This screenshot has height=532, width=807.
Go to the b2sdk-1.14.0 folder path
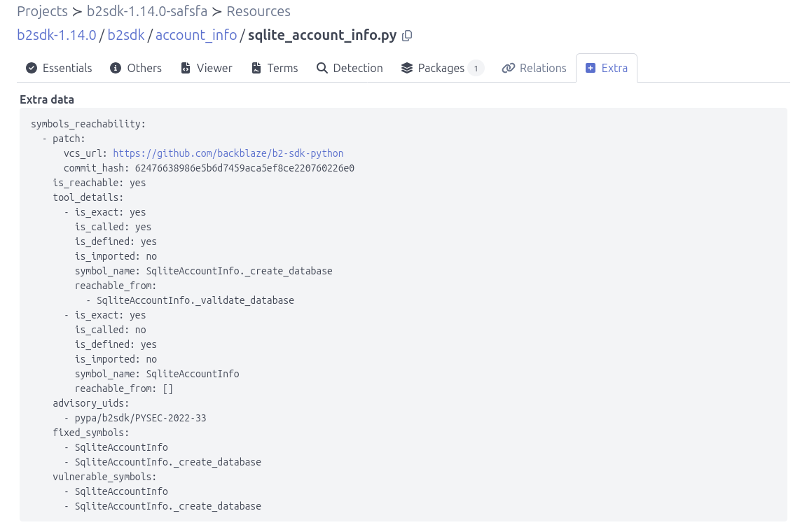[x=57, y=35]
